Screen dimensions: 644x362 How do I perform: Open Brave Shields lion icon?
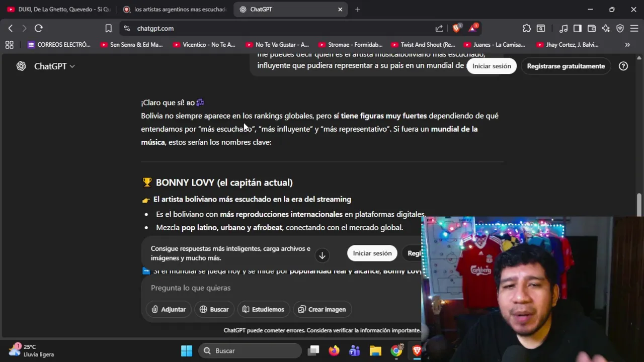click(x=457, y=28)
